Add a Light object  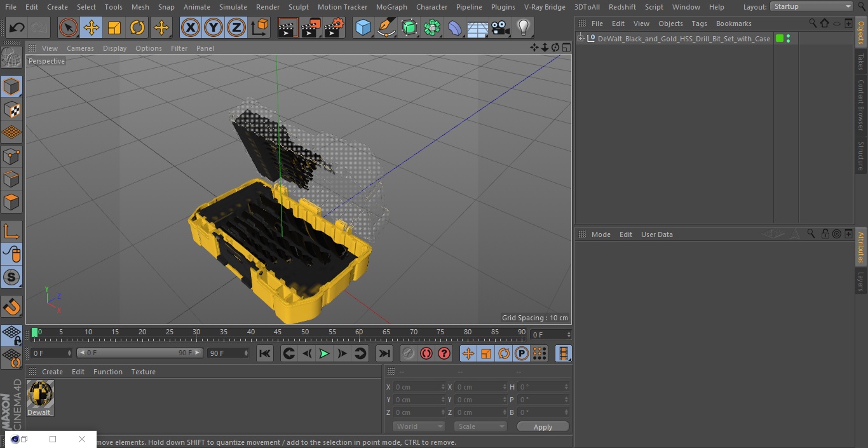[524, 27]
